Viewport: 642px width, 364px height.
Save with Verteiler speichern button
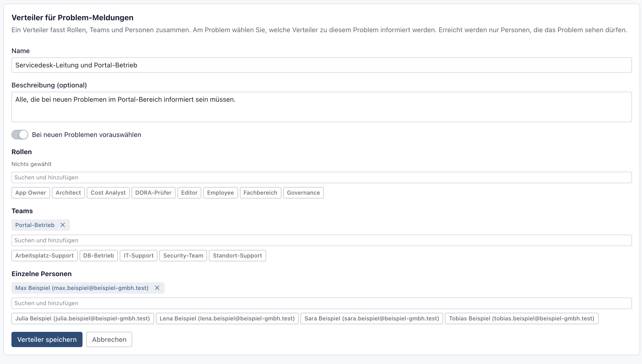point(47,339)
